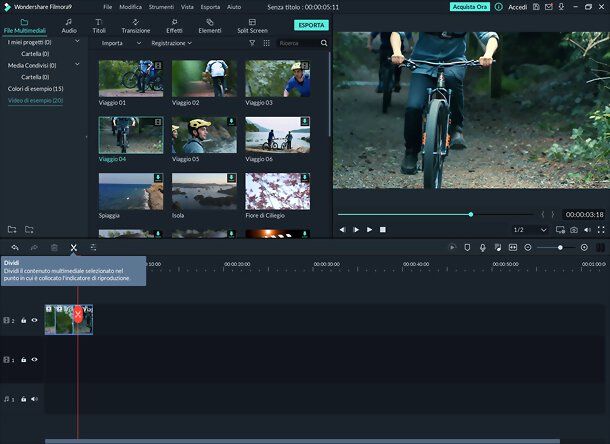
Task: Click the delete folder icon in media panel
Action: click(29, 230)
